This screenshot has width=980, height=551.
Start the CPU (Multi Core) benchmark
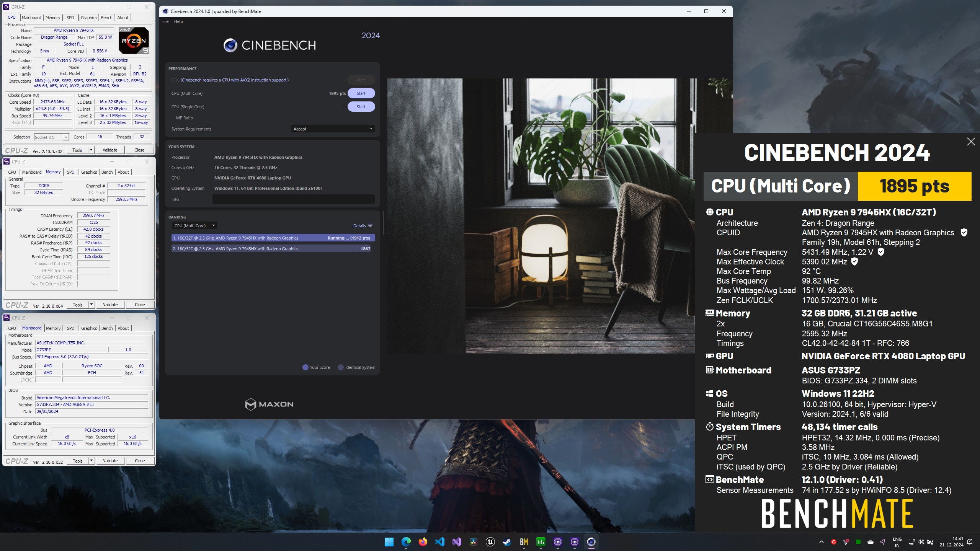pos(361,93)
